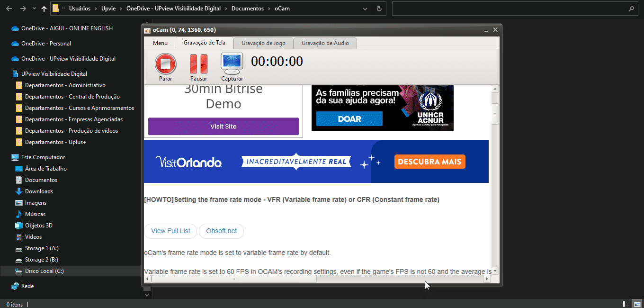The height and width of the screenshot is (308, 644).
Task: Click the OneDrive - UPview Visibilidade Digital breadcrumb
Action: 174,9
